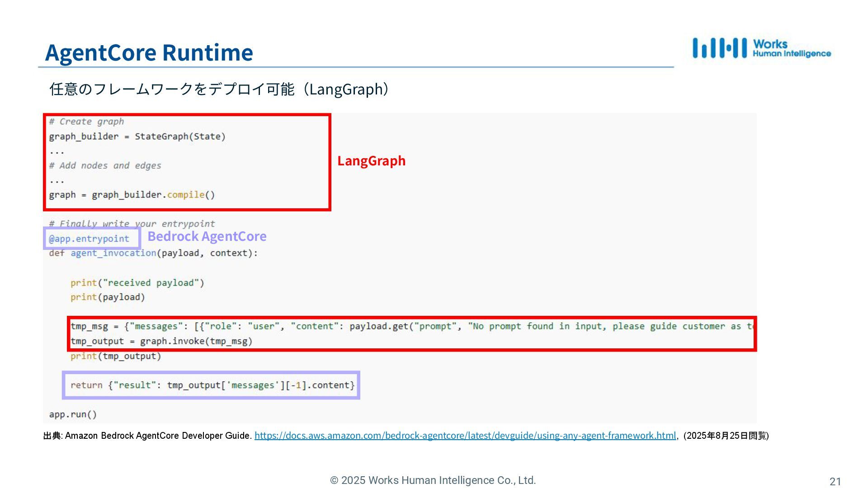The image size is (868, 488).
Task: Click the # Add nodes and edges comment
Action: (105, 165)
